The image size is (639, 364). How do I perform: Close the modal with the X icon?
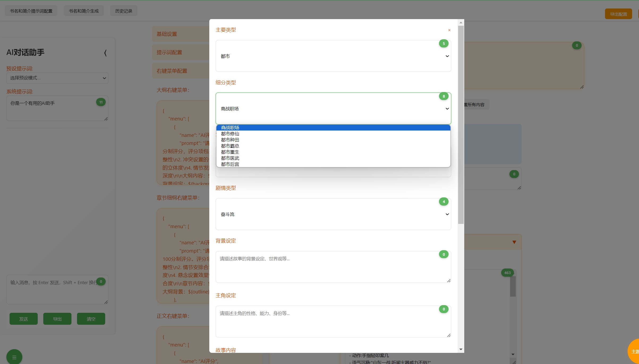[x=449, y=30]
